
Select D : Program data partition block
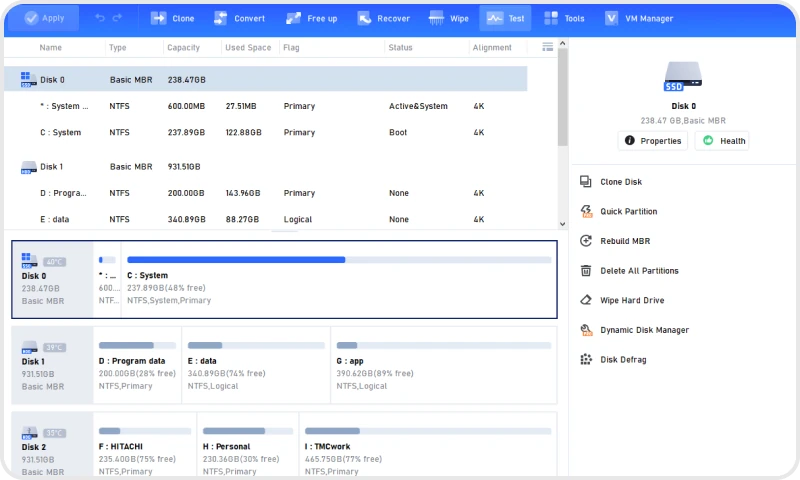tap(137, 365)
